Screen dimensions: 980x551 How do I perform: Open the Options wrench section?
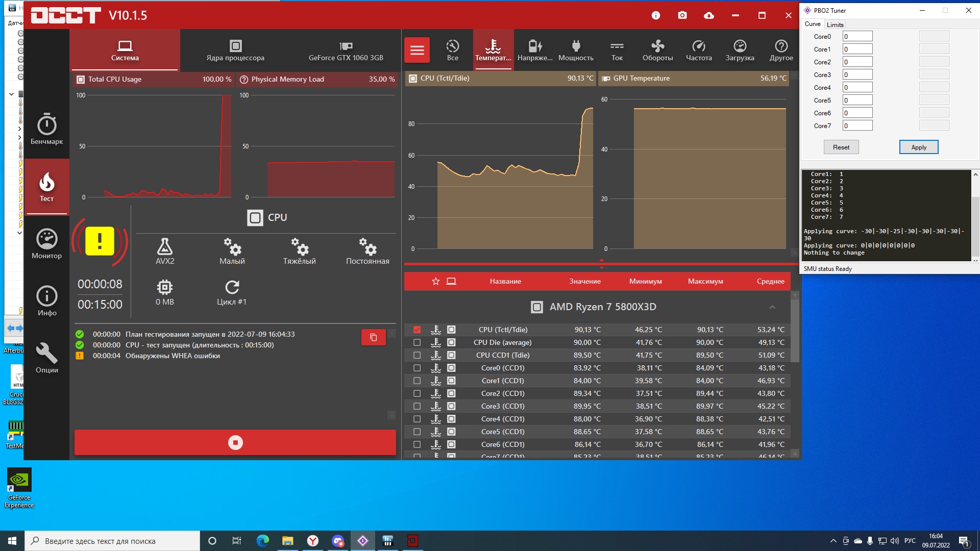tap(46, 358)
